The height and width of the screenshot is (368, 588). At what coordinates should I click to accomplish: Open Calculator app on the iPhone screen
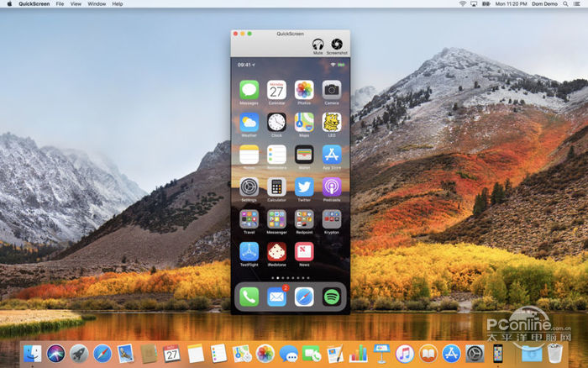pyautogui.click(x=276, y=187)
